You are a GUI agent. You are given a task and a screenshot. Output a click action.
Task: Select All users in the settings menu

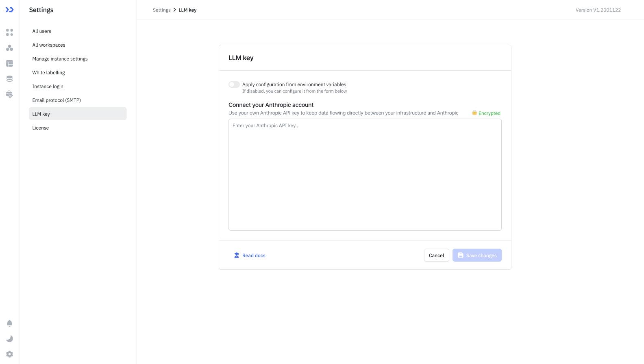click(42, 31)
